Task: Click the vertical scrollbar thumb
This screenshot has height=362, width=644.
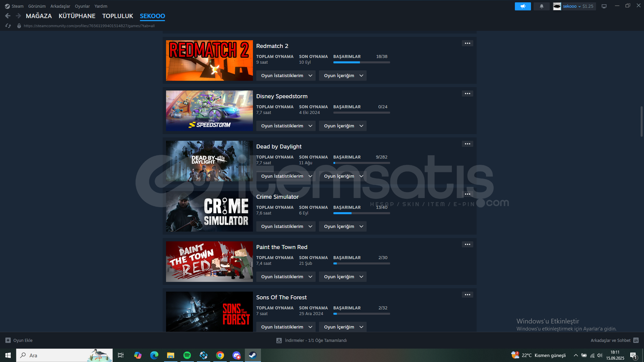Action: [641, 121]
